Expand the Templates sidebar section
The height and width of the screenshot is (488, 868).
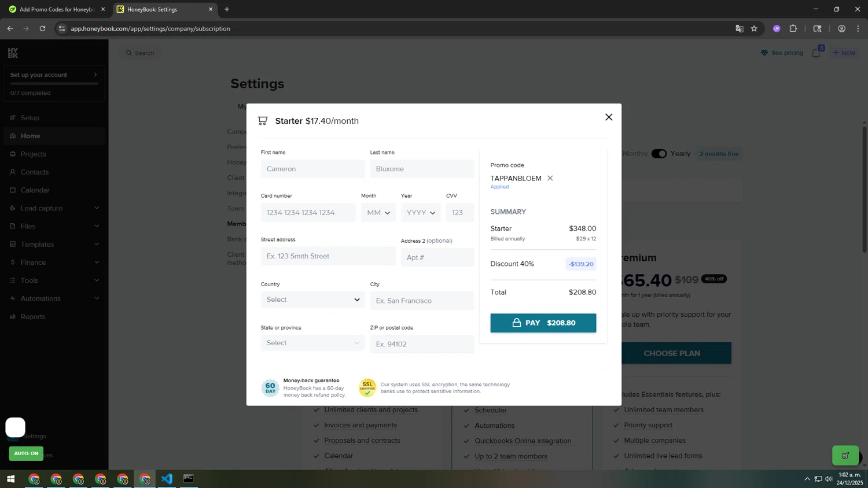54,244
